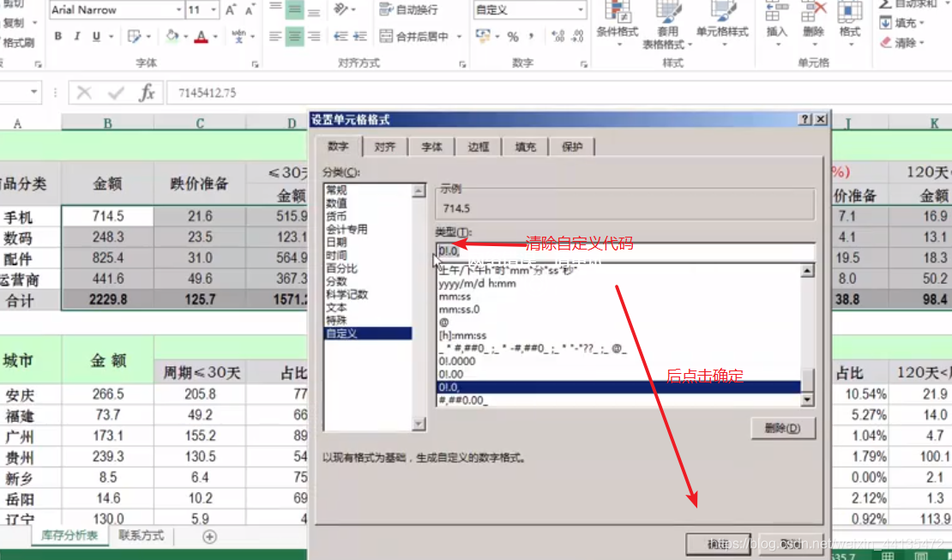
Task: Click the underline icon
Action: click(97, 36)
